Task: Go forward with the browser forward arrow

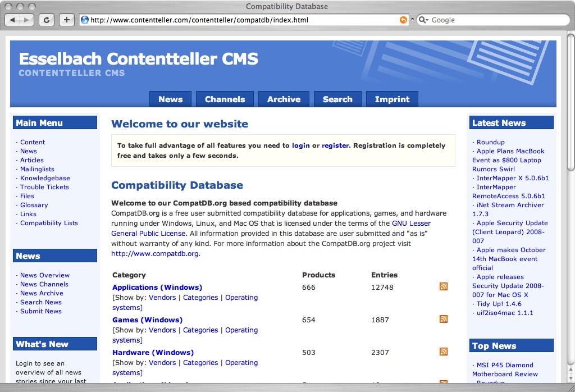Action: point(26,20)
